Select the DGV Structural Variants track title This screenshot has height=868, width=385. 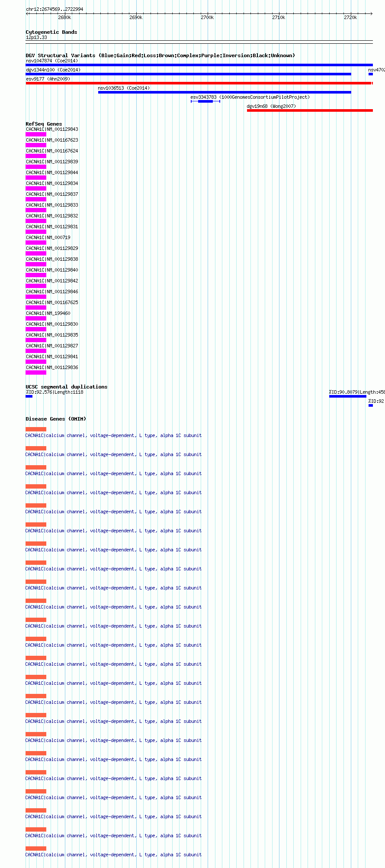click(160, 55)
